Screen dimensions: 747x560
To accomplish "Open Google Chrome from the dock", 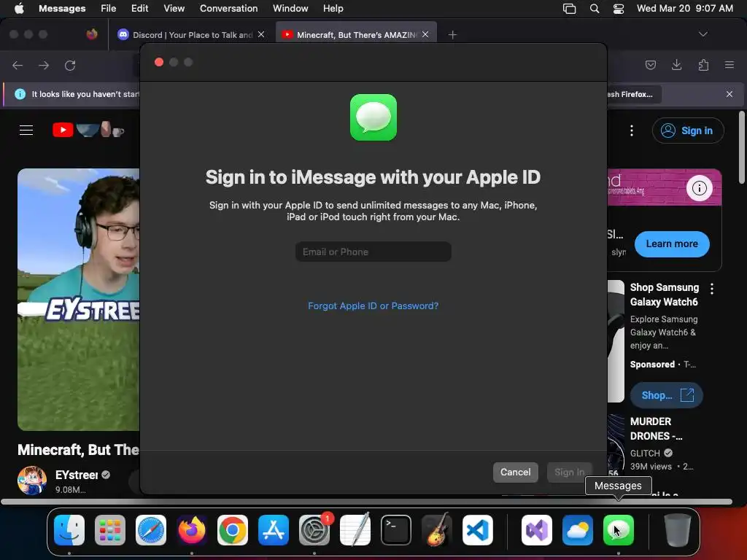I will [233, 529].
